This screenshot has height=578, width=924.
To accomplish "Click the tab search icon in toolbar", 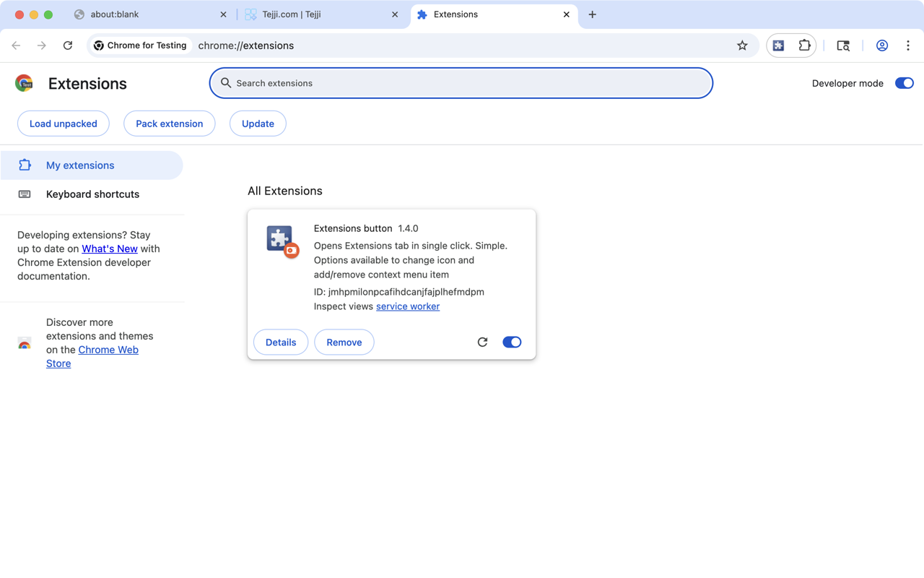I will (x=842, y=45).
